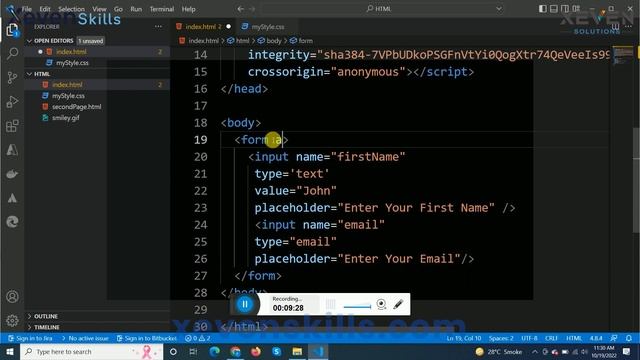Change indentation via Spaces: 2
The height and width of the screenshot is (360, 640).
click(x=501, y=338)
